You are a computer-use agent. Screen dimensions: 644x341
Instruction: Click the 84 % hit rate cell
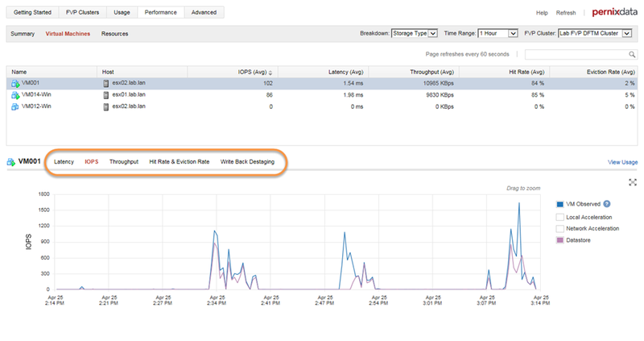[504, 84]
